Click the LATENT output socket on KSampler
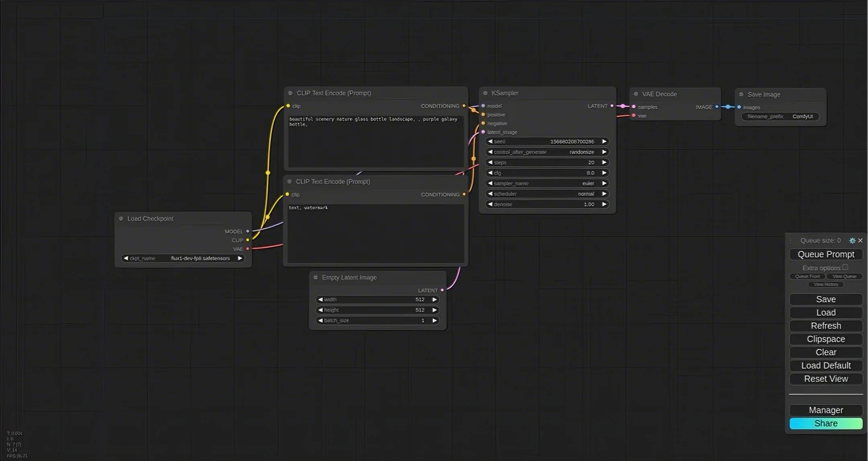The height and width of the screenshot is (461, 868). click(612, 106)
